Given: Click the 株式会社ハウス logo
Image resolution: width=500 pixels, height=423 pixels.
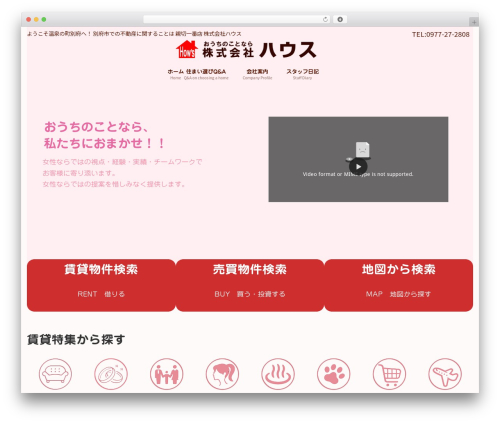Looking at the screenshot, I should click(246, 50).
